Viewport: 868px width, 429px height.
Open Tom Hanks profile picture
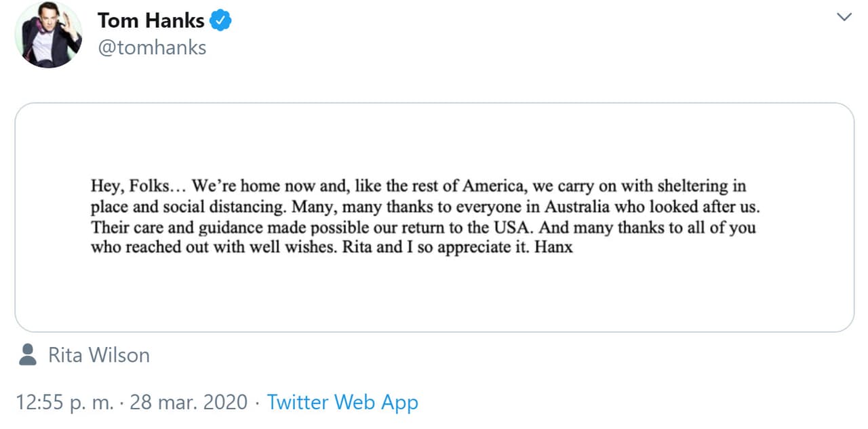coord(47,35)
